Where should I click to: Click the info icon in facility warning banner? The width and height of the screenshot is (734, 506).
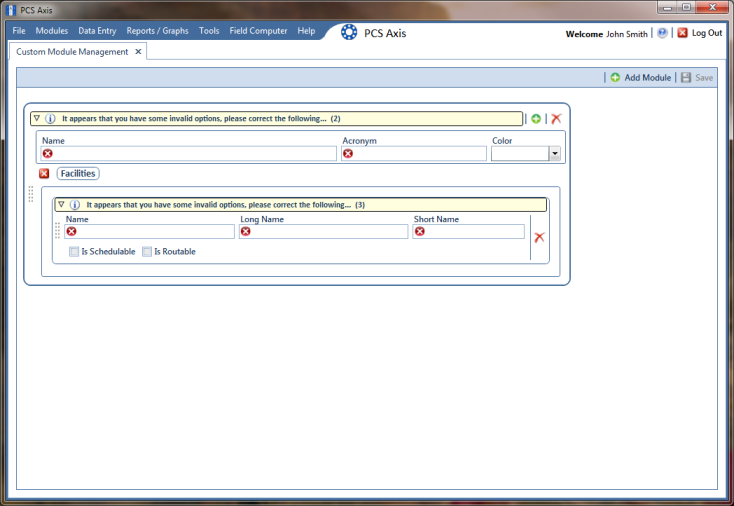tap(74, 205)
